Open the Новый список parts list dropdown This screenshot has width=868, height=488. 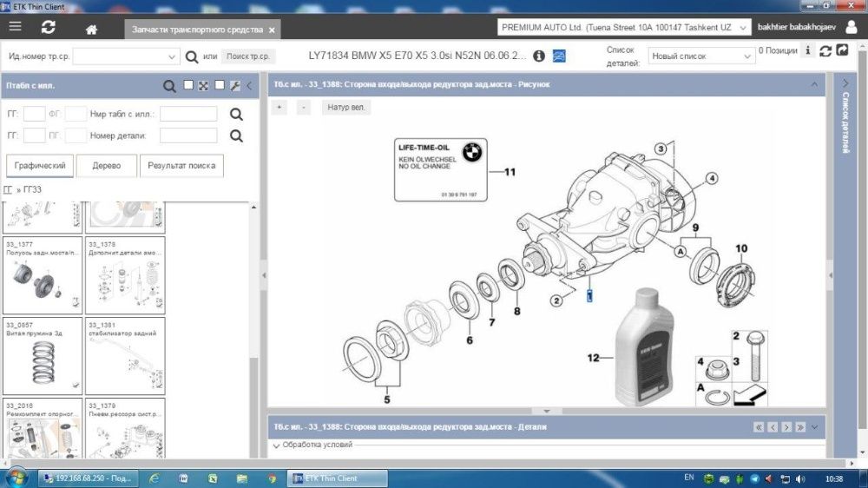(x=700, y=56)
